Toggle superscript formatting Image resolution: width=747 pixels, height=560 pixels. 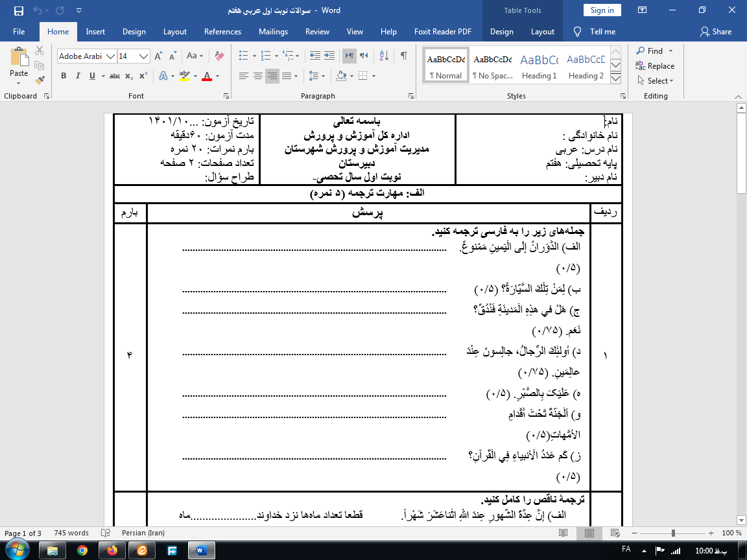point(143,76)
